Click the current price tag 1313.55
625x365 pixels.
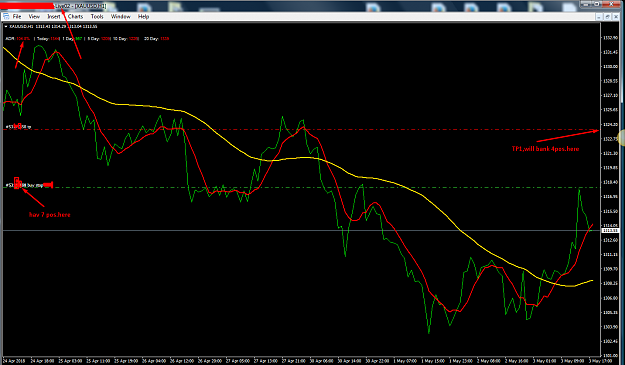[610, 231]
